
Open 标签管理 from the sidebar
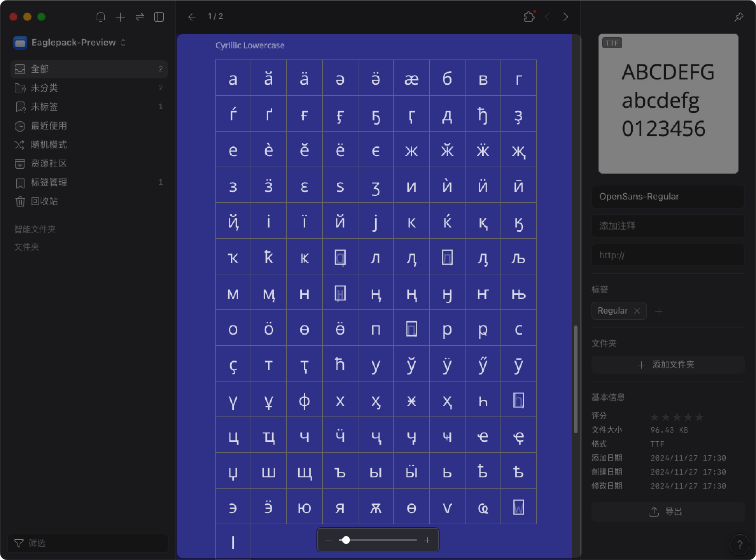pyautogui.click(x=48, y=182)
